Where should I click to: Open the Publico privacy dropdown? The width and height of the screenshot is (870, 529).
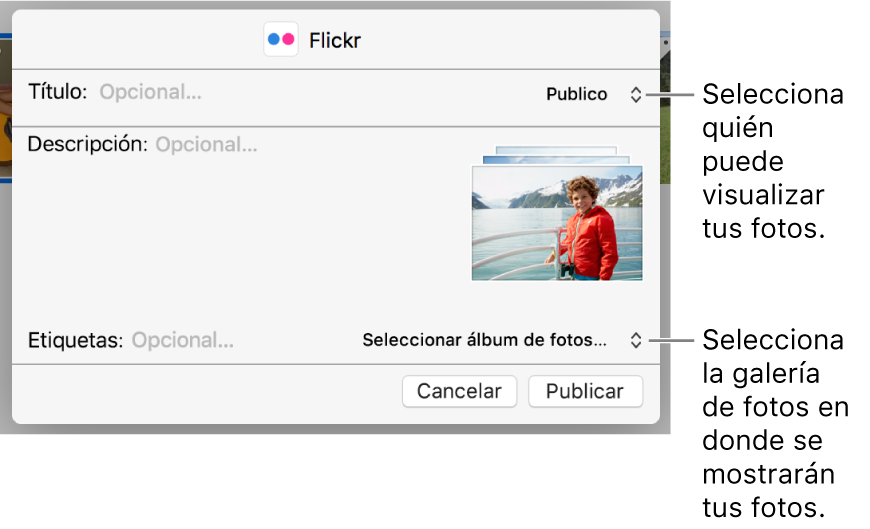[x=577, y=95]
